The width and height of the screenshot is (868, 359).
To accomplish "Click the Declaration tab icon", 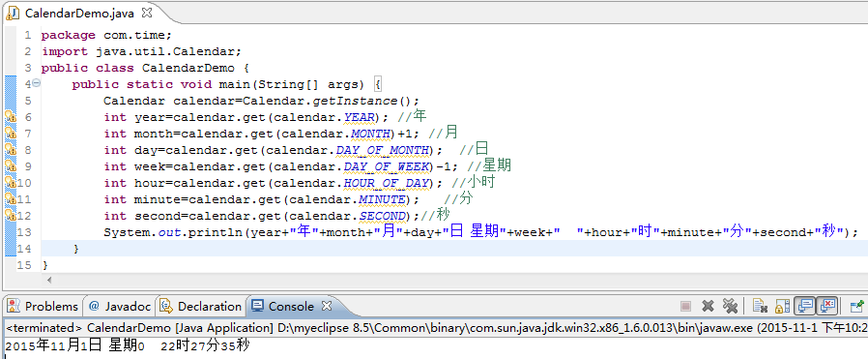I will 165,306.
